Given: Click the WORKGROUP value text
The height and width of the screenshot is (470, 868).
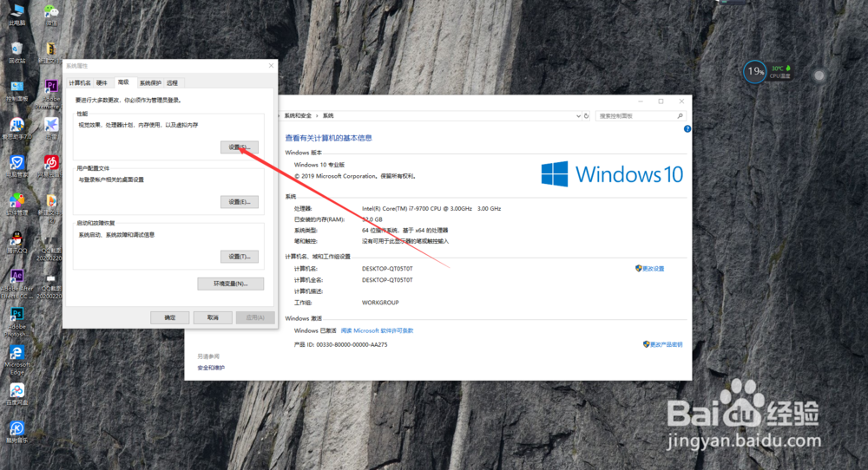Looking at the screenshot, I should 380,303.
